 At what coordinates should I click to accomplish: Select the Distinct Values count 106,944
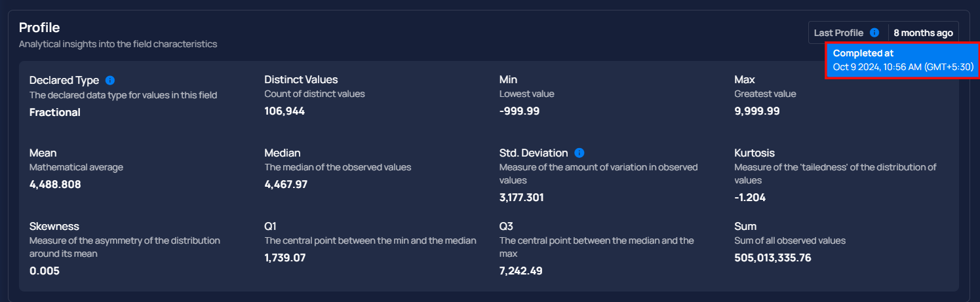(284, 111)
